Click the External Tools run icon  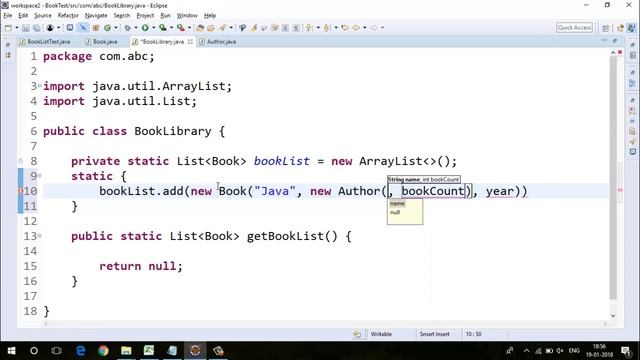[x=181, y=28]
